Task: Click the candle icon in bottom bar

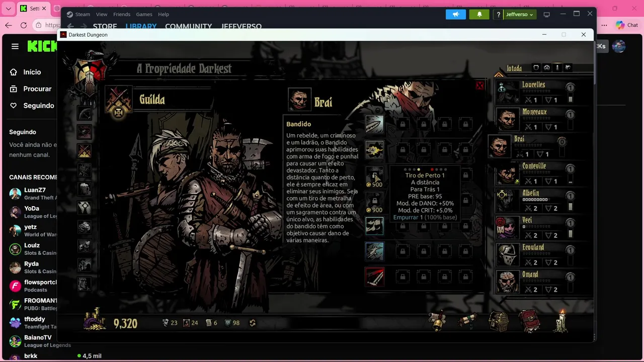Action: click(x=561, y=321)
